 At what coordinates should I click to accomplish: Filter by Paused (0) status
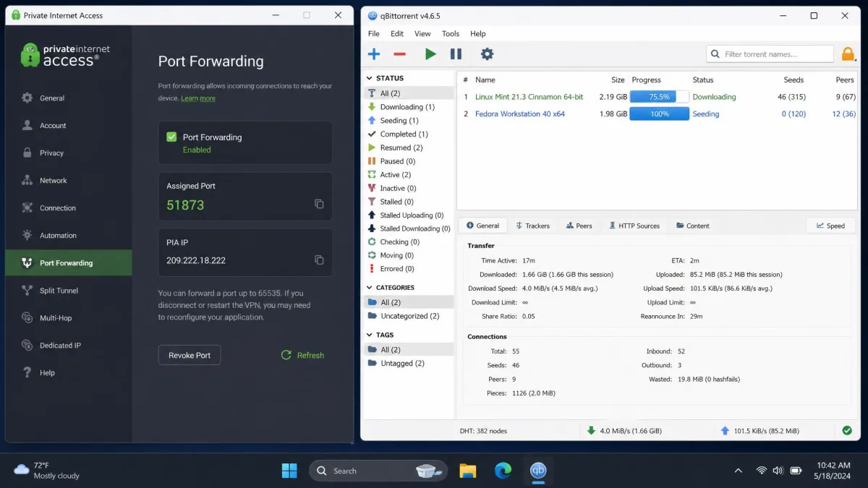pyautogui.click(x=409, y=161)
